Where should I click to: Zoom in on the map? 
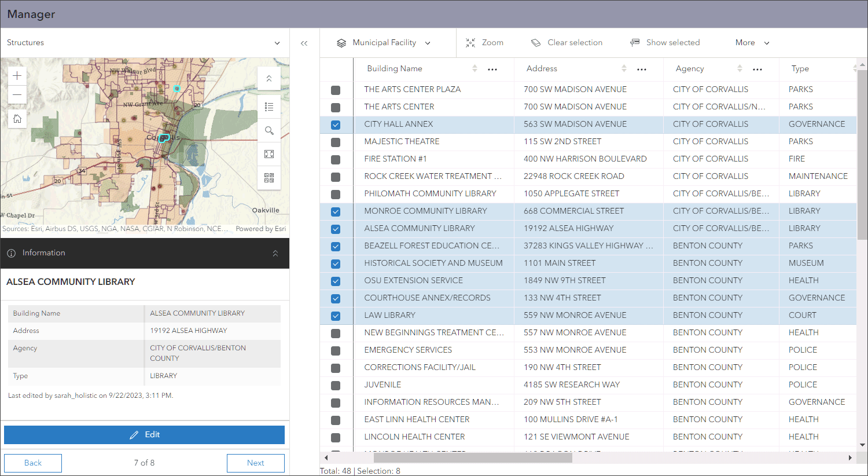pyautogui.click(x=17, y=76)
